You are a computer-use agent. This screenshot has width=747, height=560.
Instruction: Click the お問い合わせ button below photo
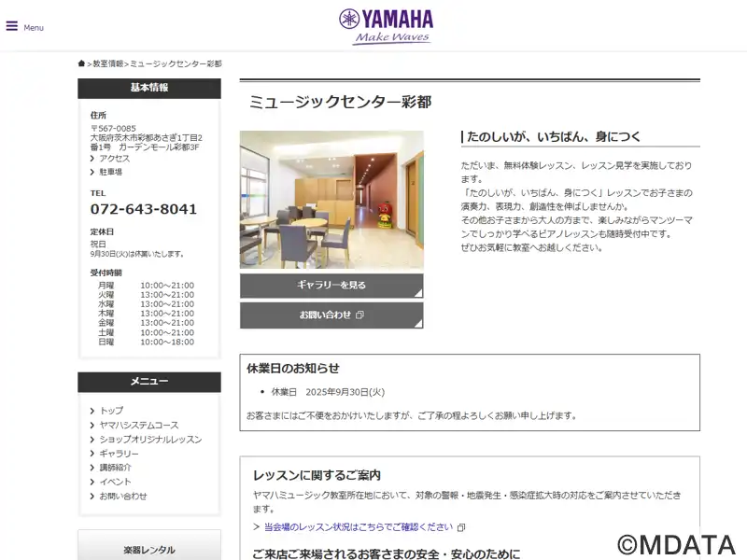pos(331,315)
